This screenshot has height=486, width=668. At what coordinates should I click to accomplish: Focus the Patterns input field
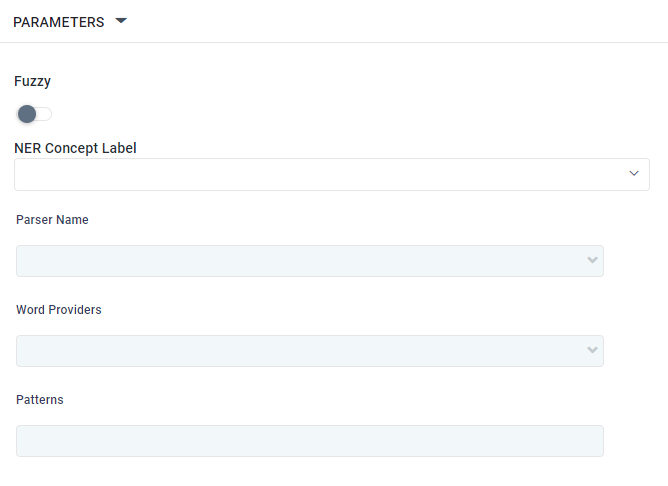click(310, 441)
